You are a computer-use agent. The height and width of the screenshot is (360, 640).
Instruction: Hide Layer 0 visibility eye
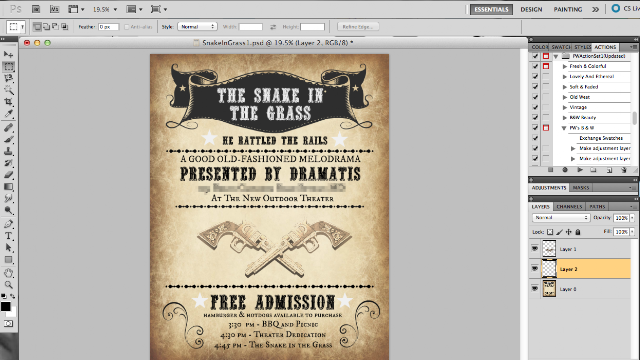[535, 289]
